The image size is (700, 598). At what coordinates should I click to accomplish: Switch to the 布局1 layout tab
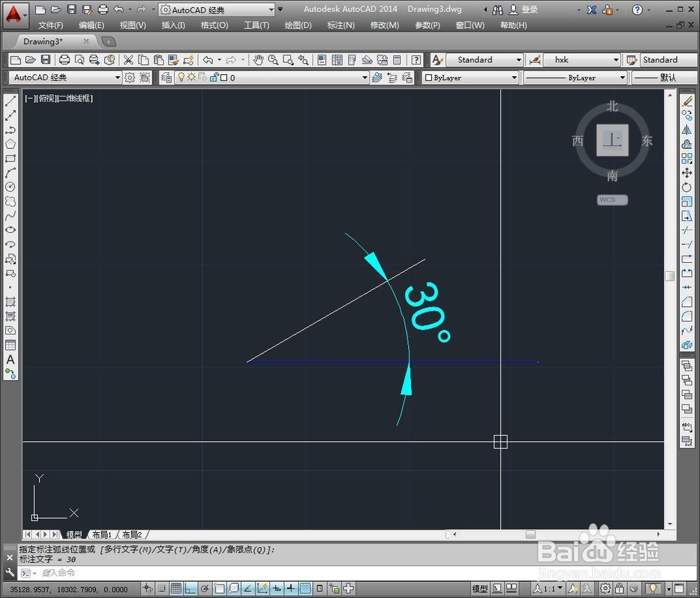pyautogui.click(x=102, y=534)
